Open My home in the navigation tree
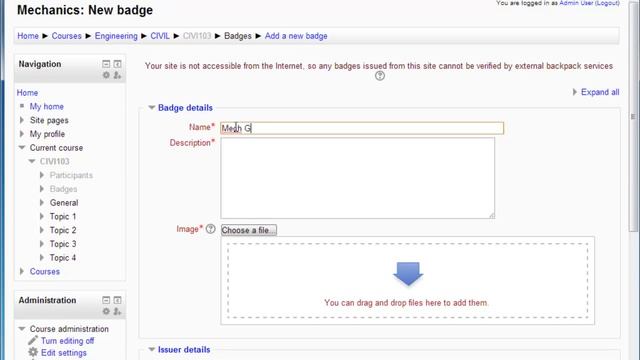The height and width of the screenshot is (360, 640). [x=47, y=107]
